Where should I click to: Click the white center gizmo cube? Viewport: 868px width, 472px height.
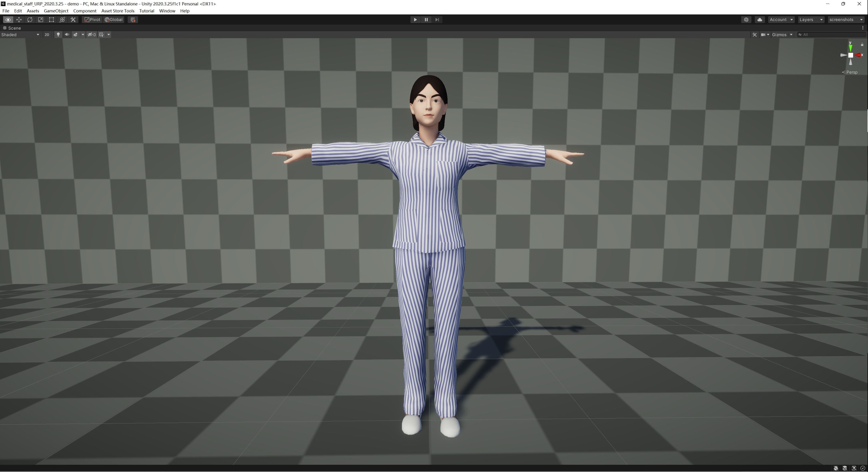(850, 55)
